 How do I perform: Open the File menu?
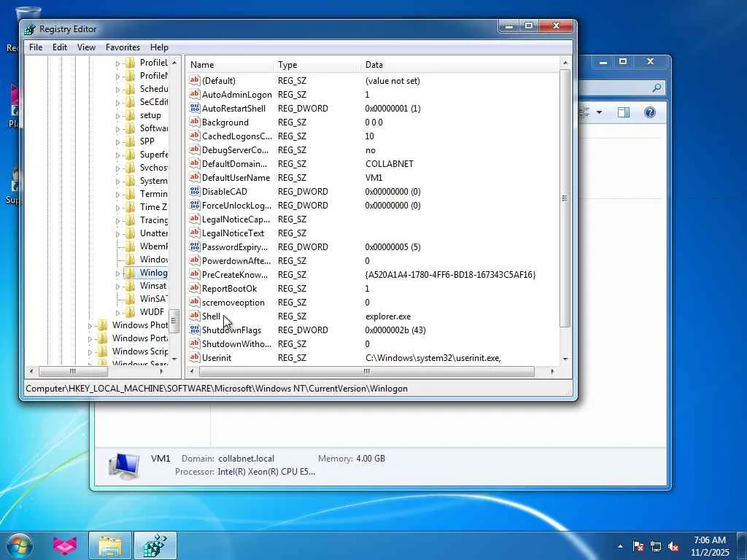pos(36,47)
